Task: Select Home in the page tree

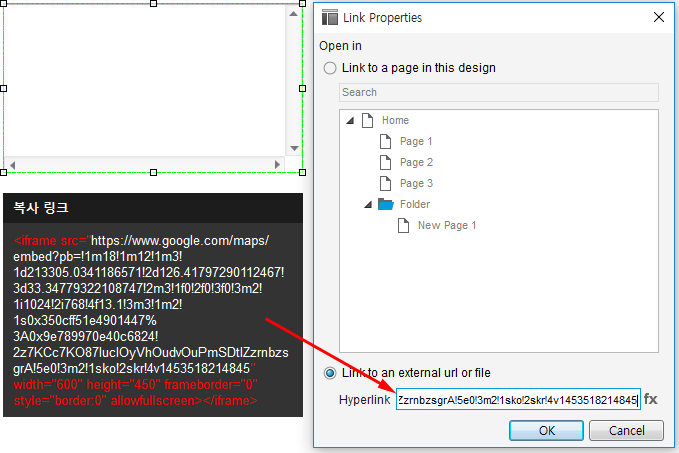Action: point(395,120)
